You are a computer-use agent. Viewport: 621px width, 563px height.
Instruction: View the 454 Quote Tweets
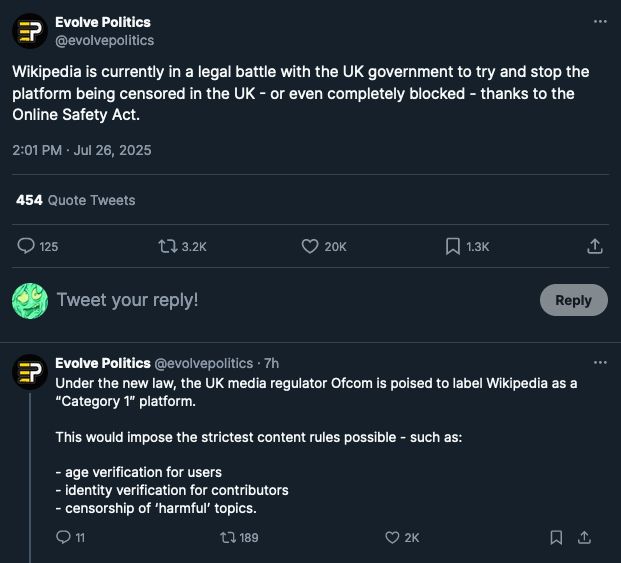pos(76,200)
